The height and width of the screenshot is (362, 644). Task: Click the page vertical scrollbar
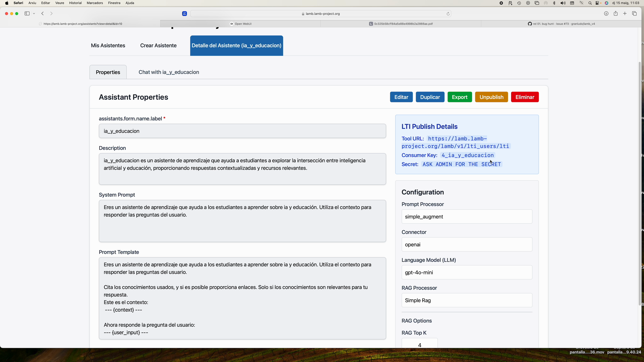pos(639,184)
